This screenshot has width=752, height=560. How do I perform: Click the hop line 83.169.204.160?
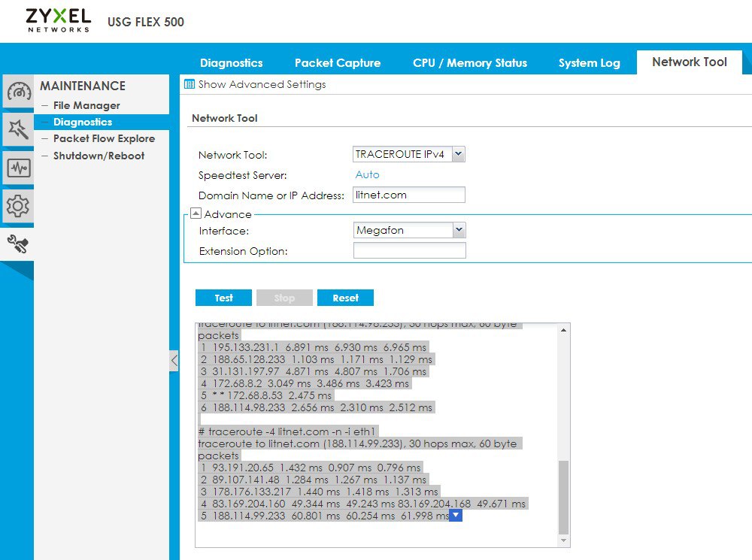click(363, 504)
